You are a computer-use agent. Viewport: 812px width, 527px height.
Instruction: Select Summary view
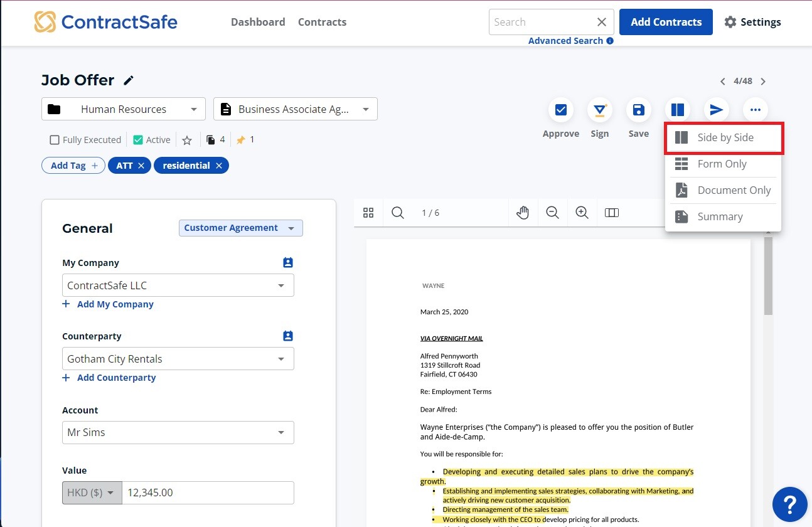pos(723,216)
